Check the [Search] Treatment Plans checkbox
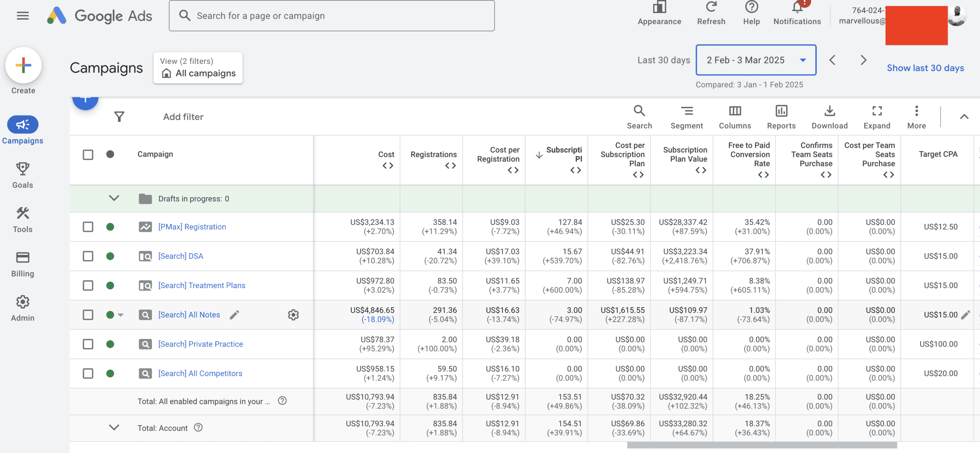The image size is (980, 453). (88, 285)
